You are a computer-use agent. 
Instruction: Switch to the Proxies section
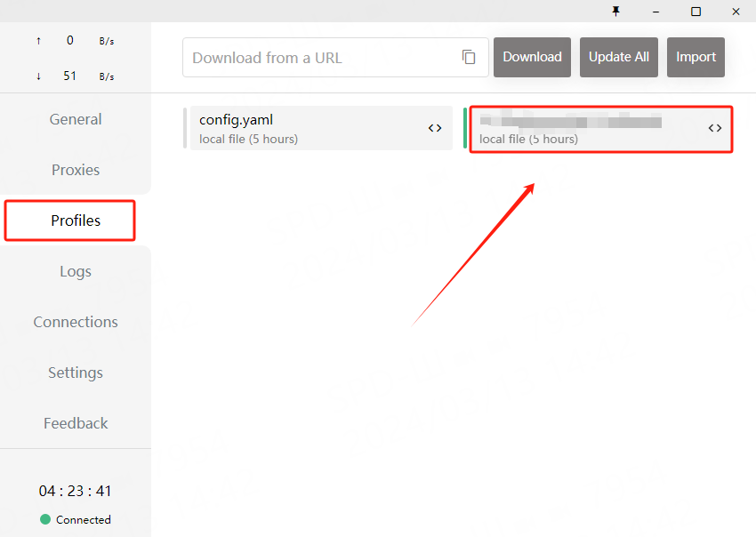[x=76, y=170]
